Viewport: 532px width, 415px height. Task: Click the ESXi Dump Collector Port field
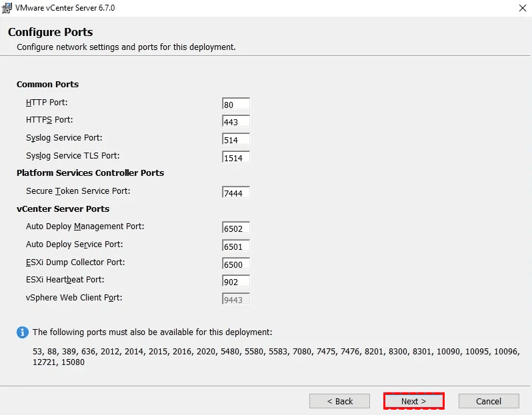pos(236,264)
